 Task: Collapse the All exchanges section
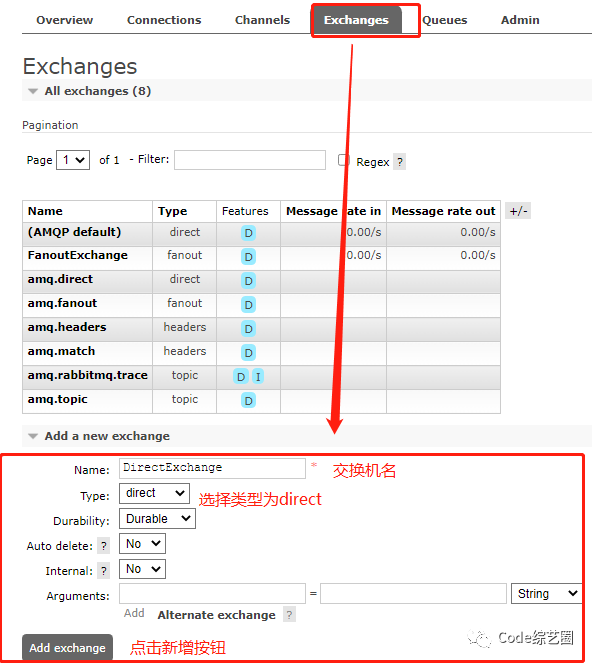click(89, 91)
